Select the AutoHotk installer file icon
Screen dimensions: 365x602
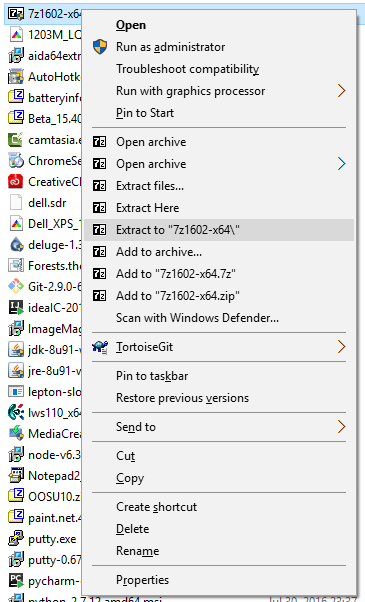point(16,77)
